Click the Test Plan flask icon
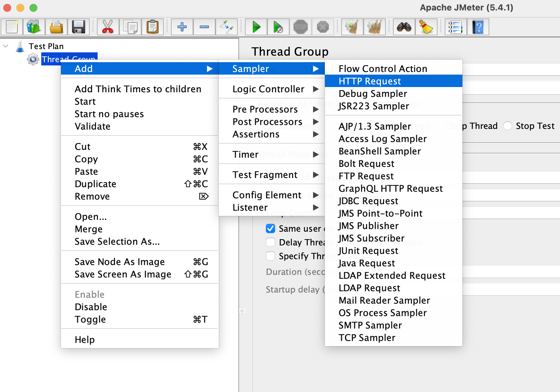 click(20, 46)
